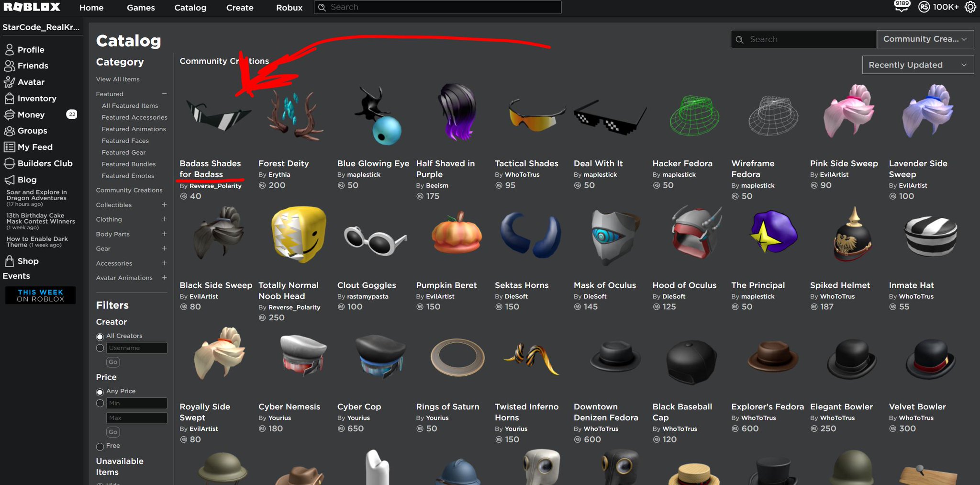The height and width of the screenshot is (485, 980).
Task: Expand the Avatar Animations category
Action: [164, 278]
